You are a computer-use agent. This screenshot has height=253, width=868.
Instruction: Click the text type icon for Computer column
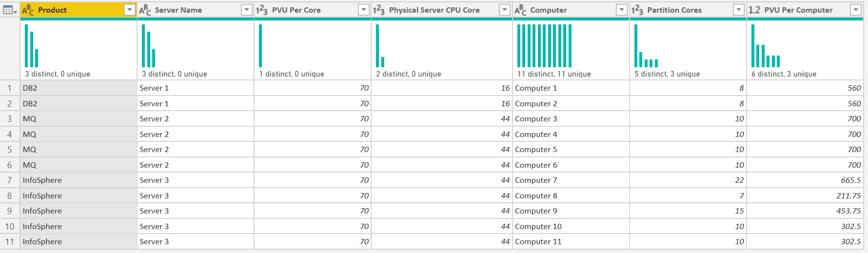(520, 10)
